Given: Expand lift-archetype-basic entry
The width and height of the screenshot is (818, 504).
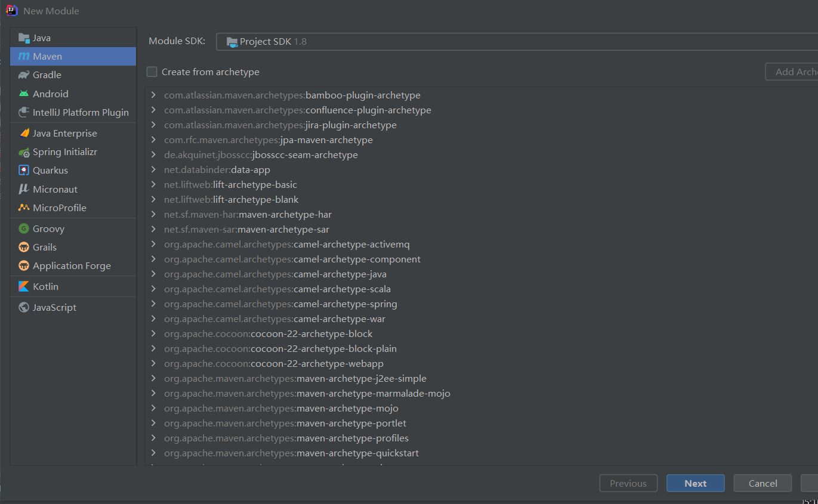Looking at the screenshot, I should pos(154,184).
